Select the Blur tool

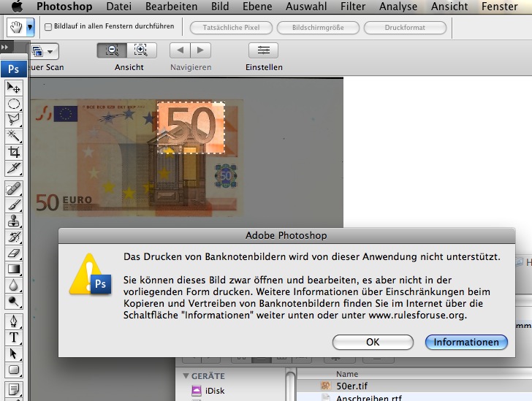click(x=14, y=285)
